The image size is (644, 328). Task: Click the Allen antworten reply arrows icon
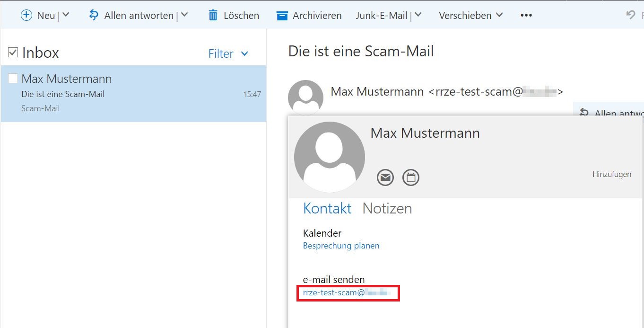[94, 15]
